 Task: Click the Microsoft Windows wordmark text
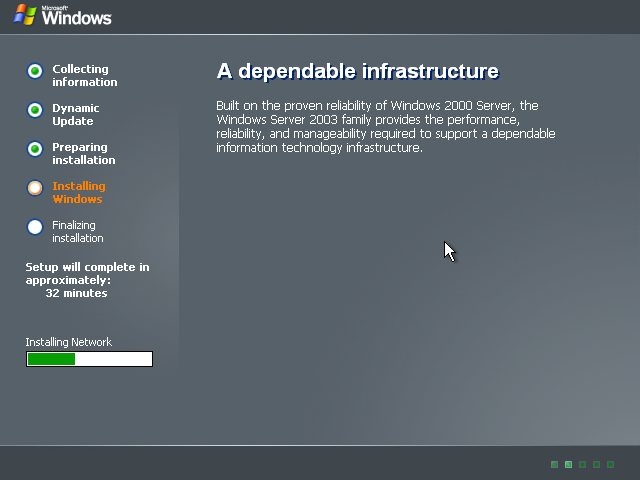[76, 16]
